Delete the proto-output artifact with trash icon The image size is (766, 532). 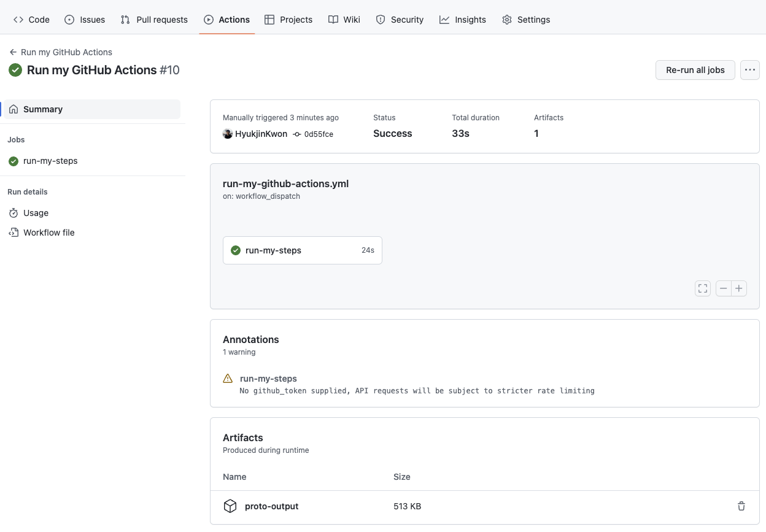point(741,506)
